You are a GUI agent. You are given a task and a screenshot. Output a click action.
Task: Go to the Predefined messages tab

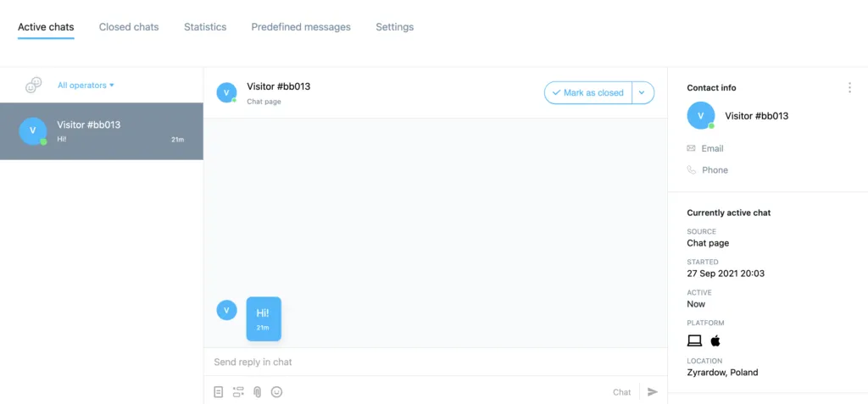pyautogui.click(x=301, y=27)
